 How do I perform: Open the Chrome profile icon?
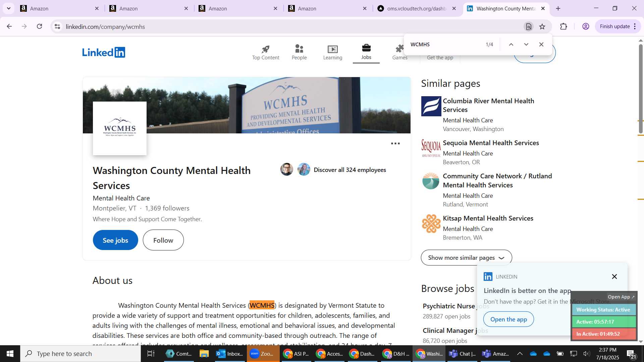(586, 26)
